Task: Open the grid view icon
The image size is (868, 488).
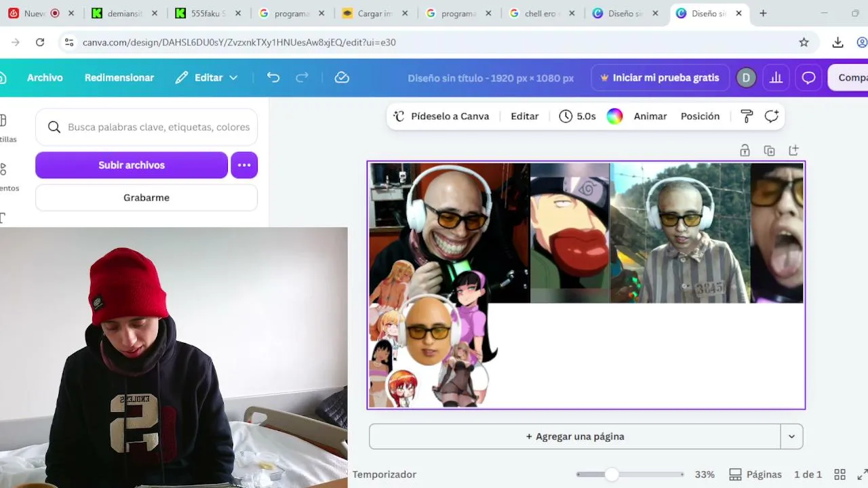Action: [x=840, y=474]
